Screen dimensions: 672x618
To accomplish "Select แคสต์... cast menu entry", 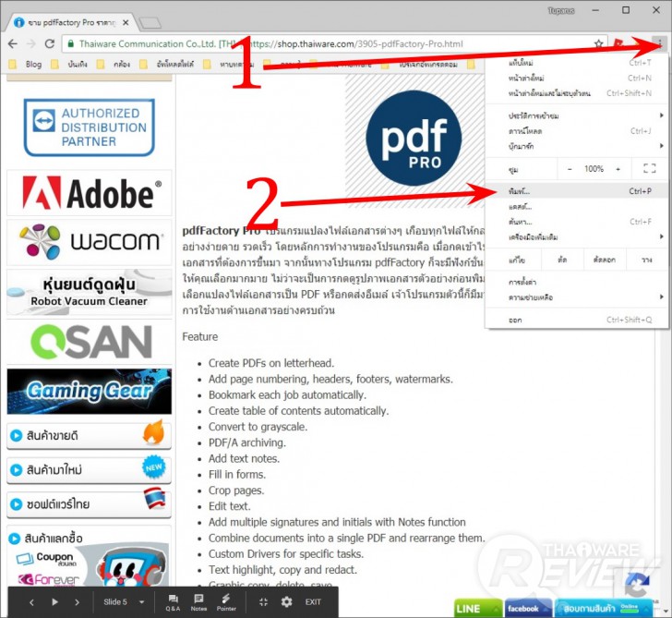I will (577, 207).
